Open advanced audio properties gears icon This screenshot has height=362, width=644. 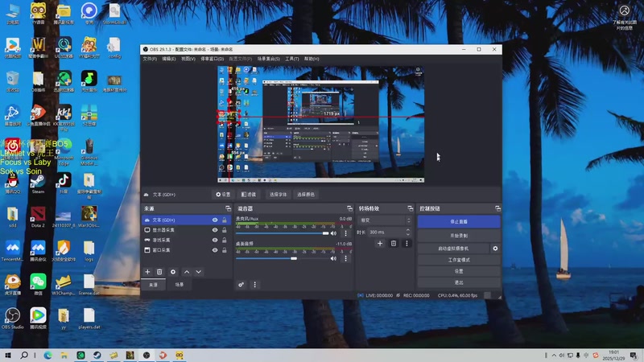[241, 285]
